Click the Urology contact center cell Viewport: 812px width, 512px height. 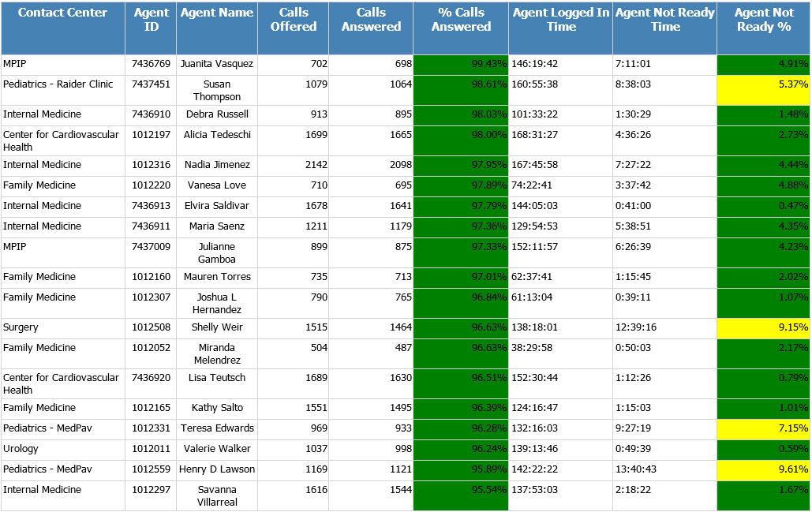62,450
